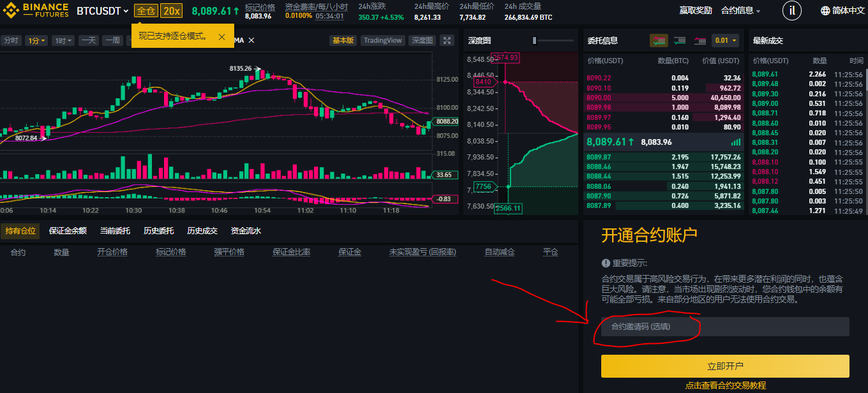868x393 pixels.
Task: Open the 0.01 price precision dropdown
Action: (725, 40)
